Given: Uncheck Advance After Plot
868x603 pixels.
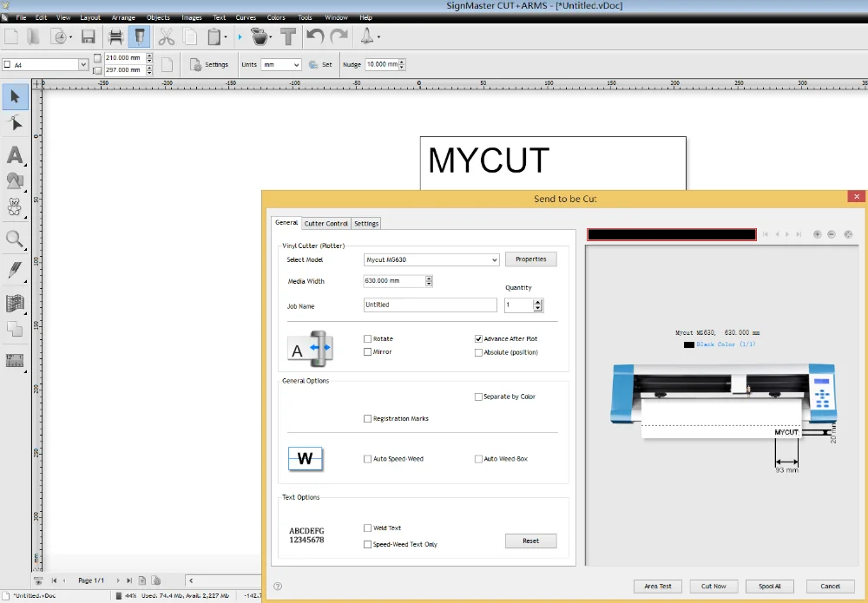Looking at the screenshot, I should [x=478, y=338].
